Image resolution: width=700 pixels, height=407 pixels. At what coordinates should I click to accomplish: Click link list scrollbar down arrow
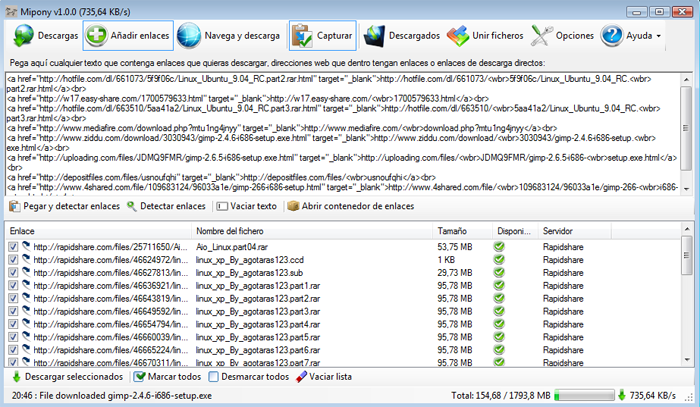686,361
